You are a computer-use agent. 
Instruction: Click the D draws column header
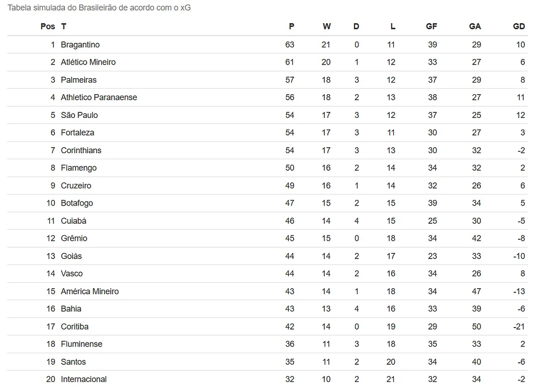tap(356, 26)
